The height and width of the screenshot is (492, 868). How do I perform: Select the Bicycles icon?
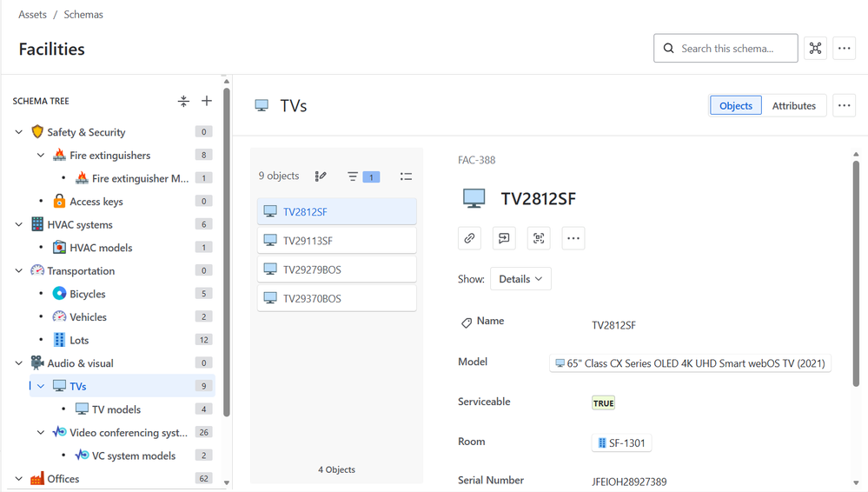59,294
